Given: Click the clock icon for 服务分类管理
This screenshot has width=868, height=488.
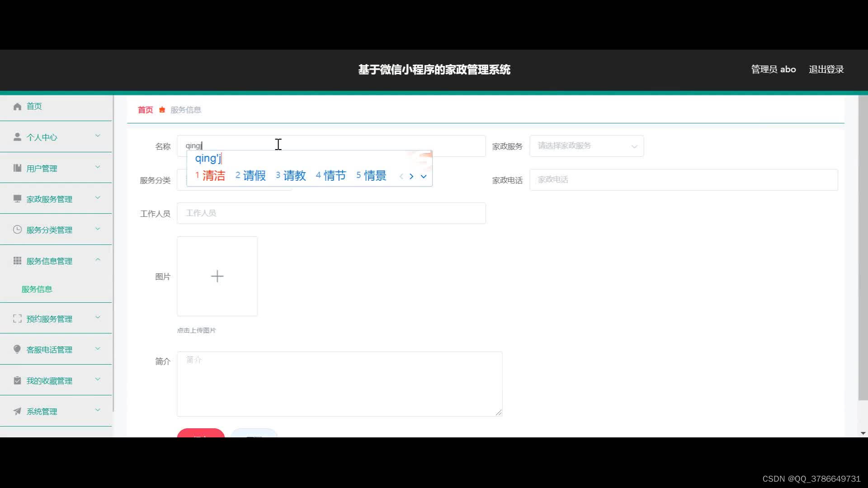Looking at the screenshot, I should (x=17, y=230).
